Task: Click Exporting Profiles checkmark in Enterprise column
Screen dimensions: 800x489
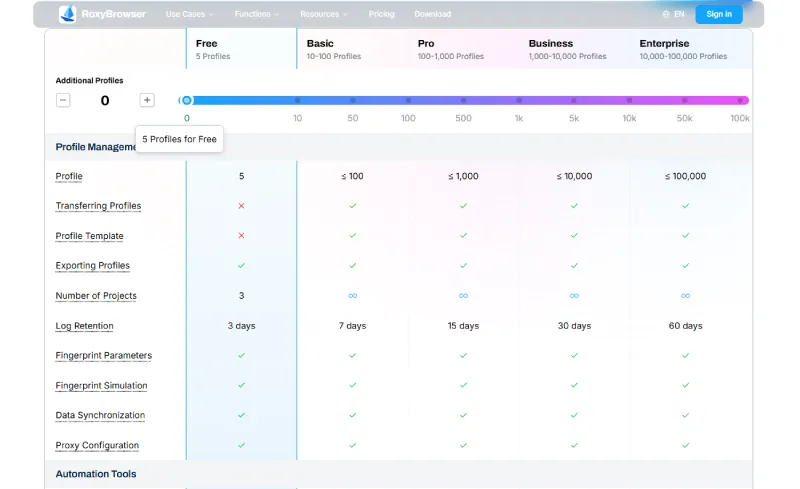Action: tap(686, 265)
